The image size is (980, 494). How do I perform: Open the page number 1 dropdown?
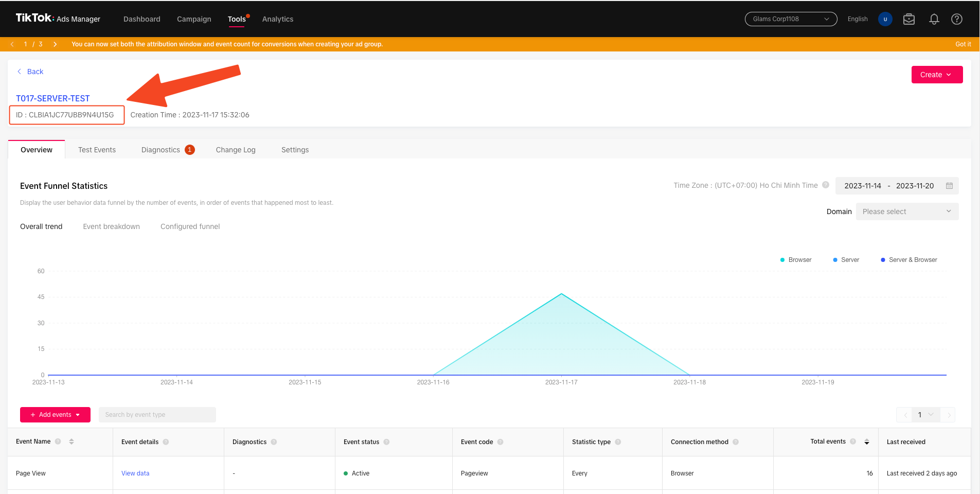click(x=926, y=415)
